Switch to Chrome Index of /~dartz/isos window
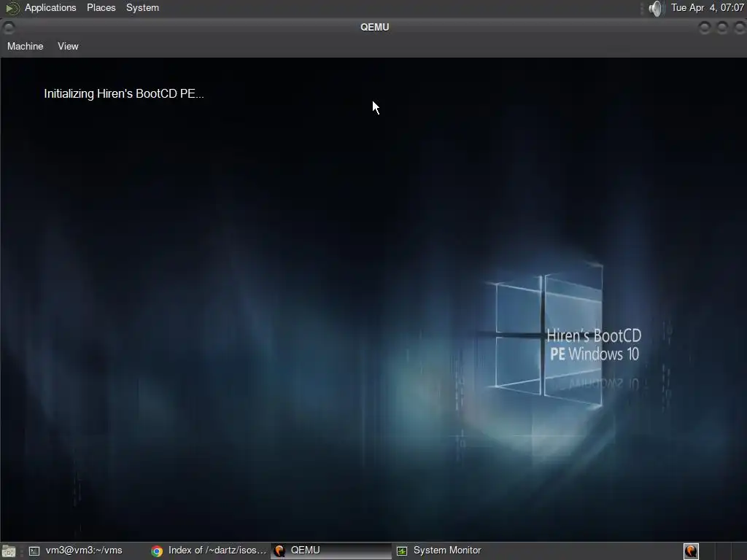747x560 pixels. pyautogui.click(x=209, y=551)
